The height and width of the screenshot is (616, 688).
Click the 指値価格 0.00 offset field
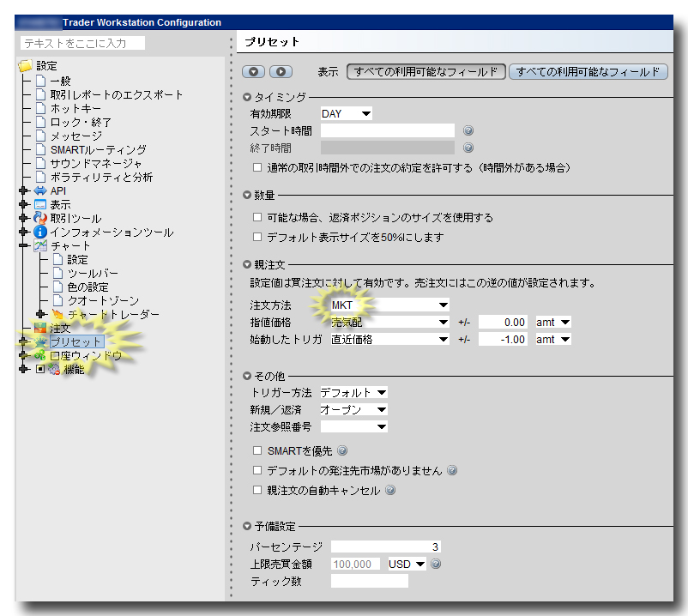503,322
